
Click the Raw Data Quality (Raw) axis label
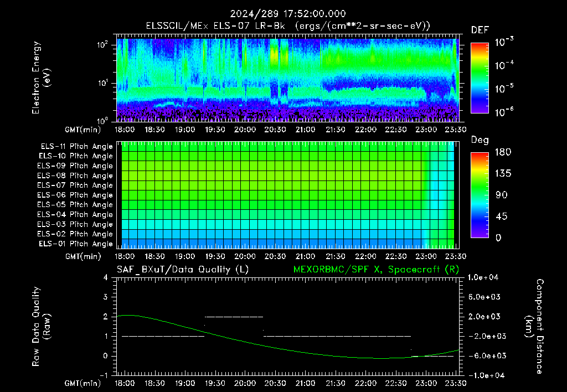pyautogui.click(x=41, y=327)
